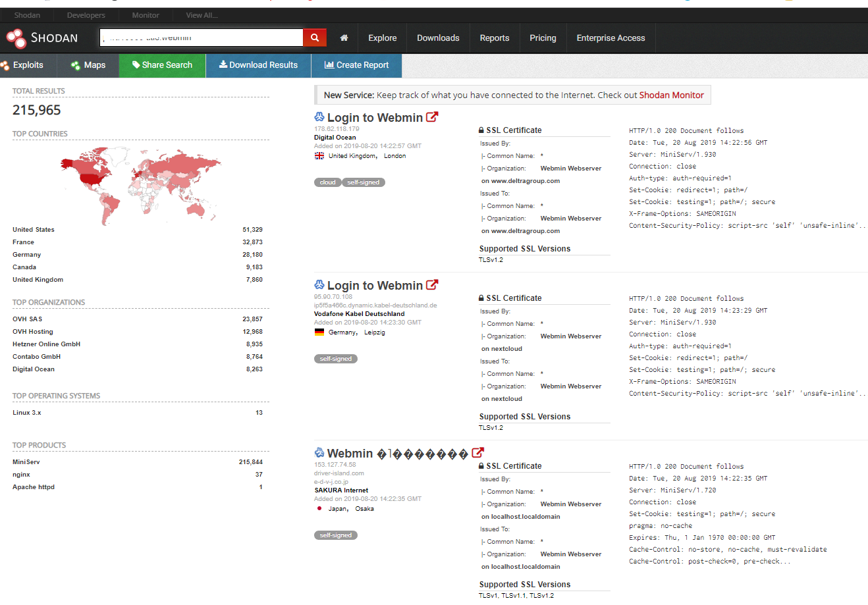Open the Pricing page

[x=543, y=38]
